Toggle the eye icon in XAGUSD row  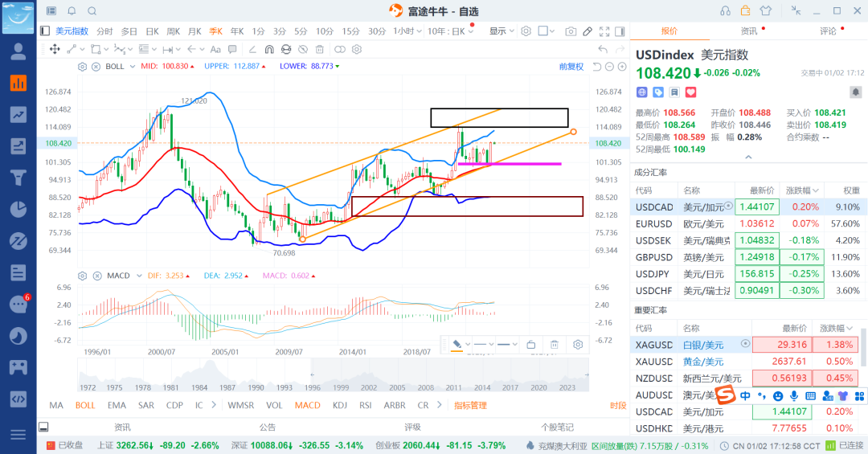coord(745,344)
